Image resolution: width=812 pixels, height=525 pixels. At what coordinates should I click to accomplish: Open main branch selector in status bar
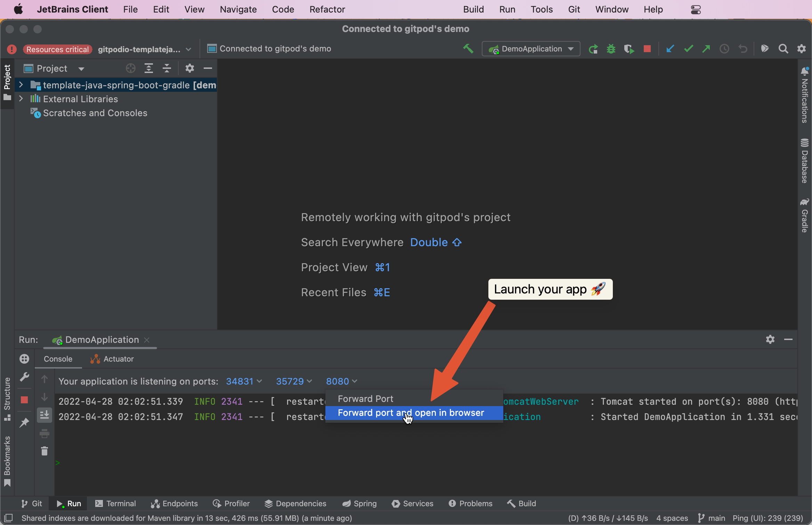point(711,518)
